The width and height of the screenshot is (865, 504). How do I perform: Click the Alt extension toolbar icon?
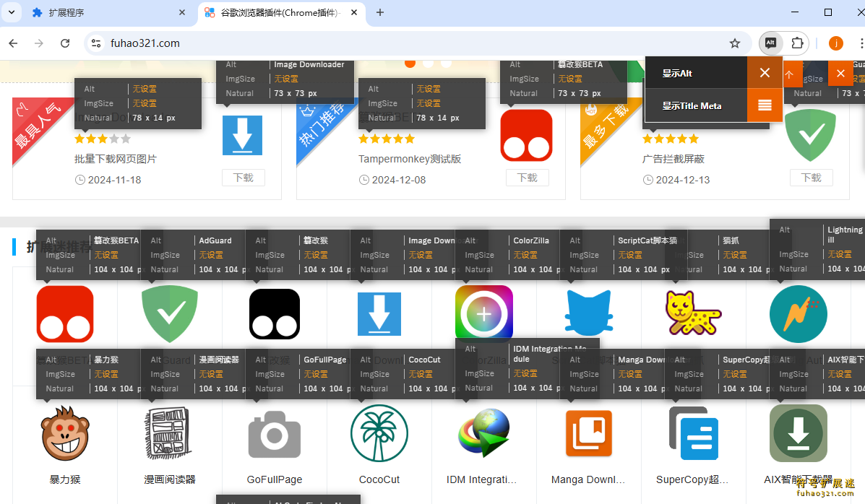click(770, 43)
